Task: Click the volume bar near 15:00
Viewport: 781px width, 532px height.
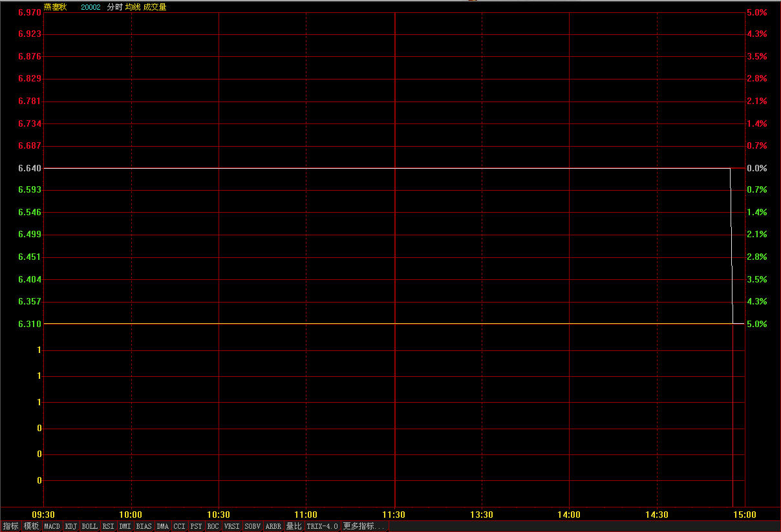Action: click(733, 415)
